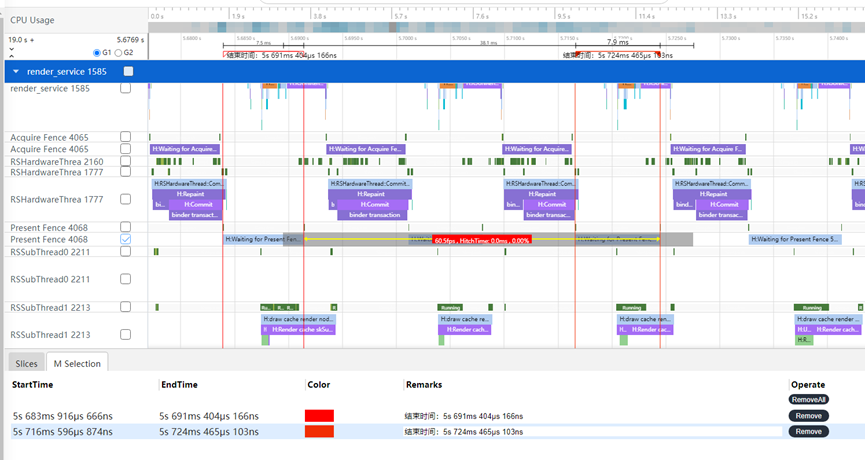The width and height of the screenshot is (865, 460).
Task: Pick color for the 5s 716ms row
Action: coord(320,432)
